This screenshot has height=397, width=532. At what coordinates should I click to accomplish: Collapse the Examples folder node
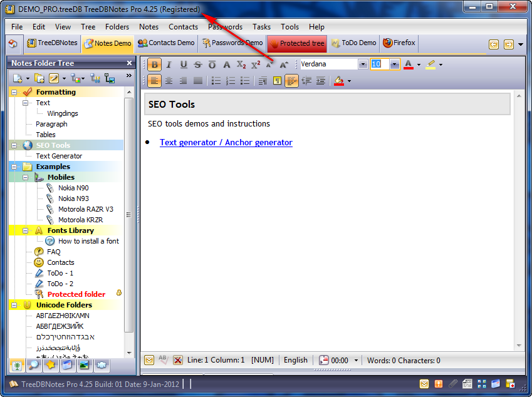pos(14,167)
